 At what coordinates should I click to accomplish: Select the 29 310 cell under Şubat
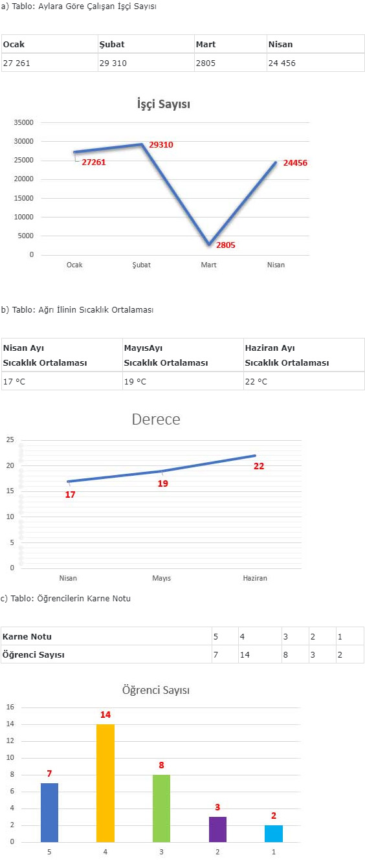(146, 63)
